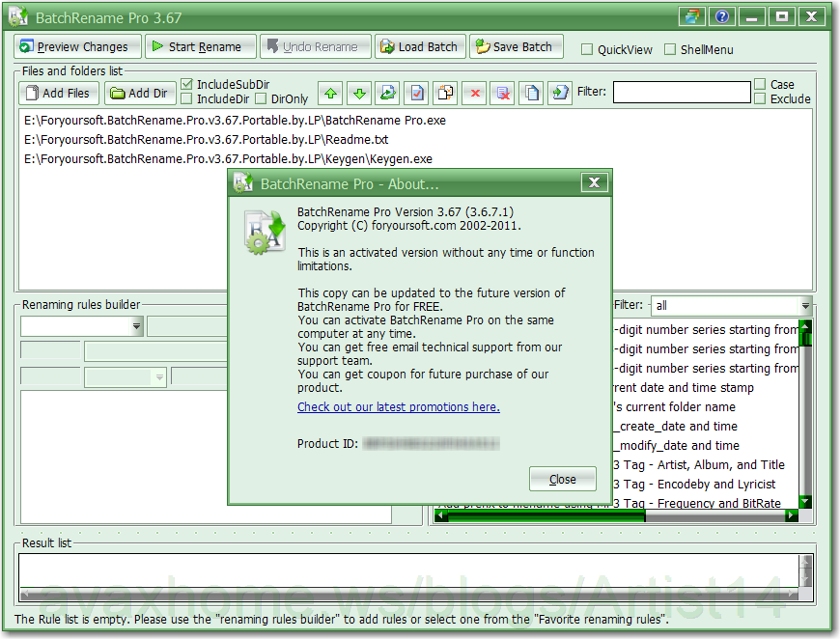The height and width of the screenshot is (639, 840).
Task: Toggle the Exclude filter checkbox
Action: pyautogui.click(x=760, y=98)
